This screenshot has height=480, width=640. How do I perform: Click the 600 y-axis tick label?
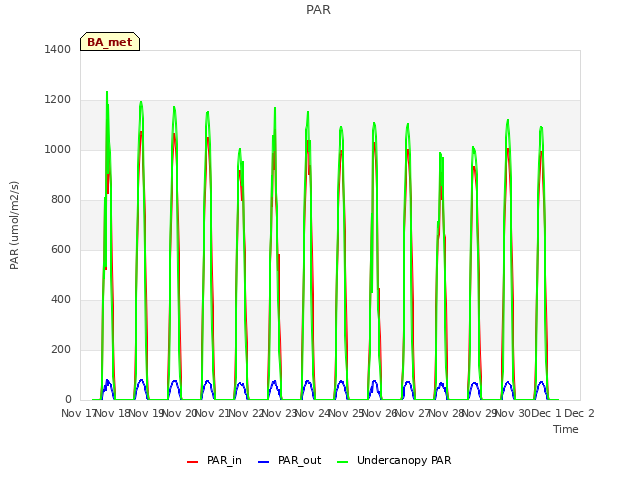click(x=61, y=249)
